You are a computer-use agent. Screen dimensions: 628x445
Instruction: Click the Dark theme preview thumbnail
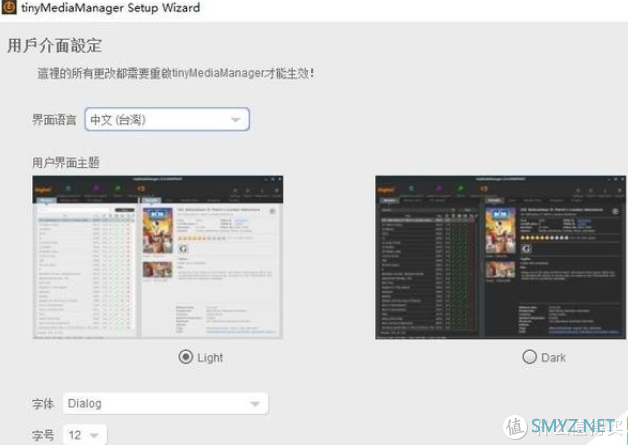tap(500, 257)
